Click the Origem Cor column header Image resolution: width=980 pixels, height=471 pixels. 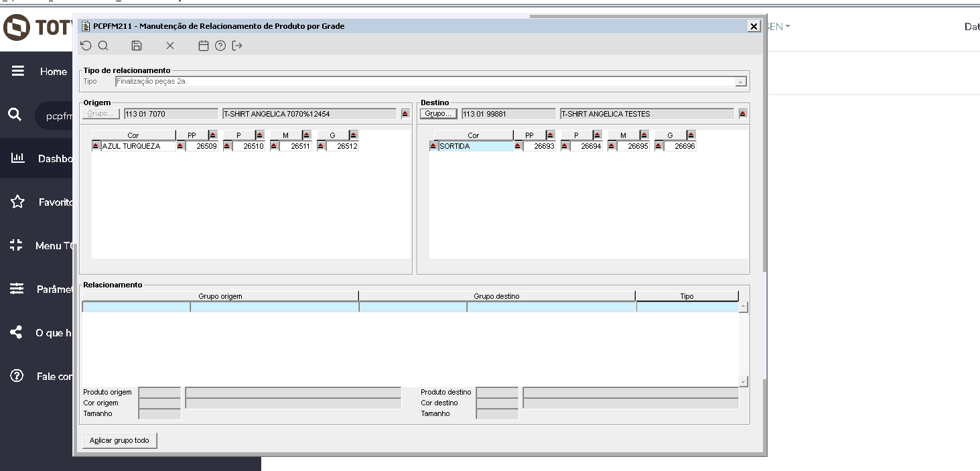133,135
